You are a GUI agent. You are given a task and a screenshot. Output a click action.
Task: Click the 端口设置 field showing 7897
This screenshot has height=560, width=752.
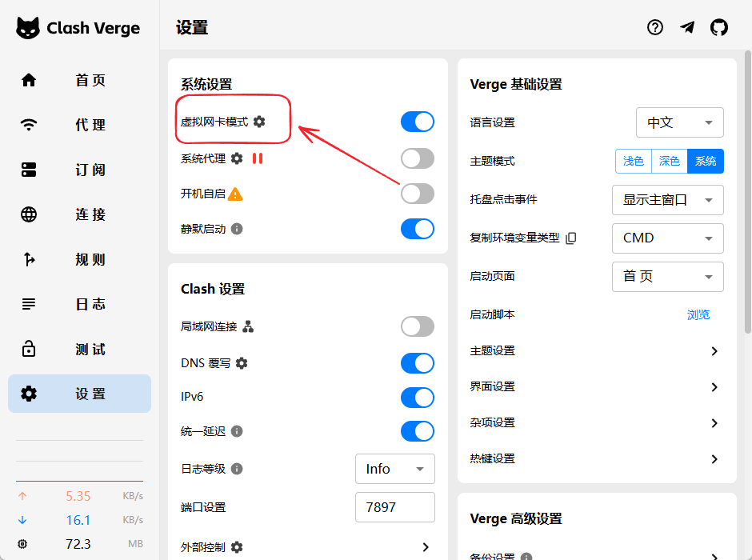(x=394, y=507)
